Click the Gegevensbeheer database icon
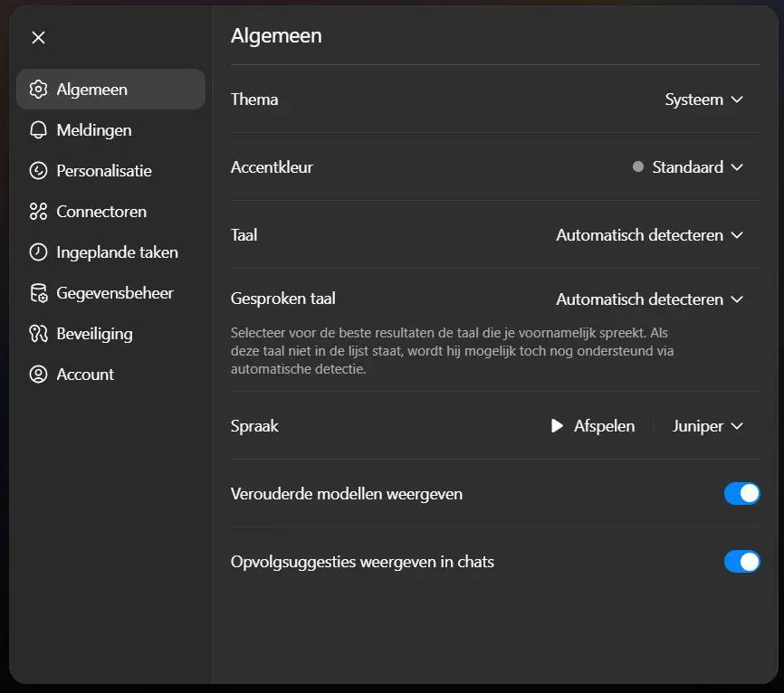Screen dimensions: 784x693 click(x=38, y=293)
